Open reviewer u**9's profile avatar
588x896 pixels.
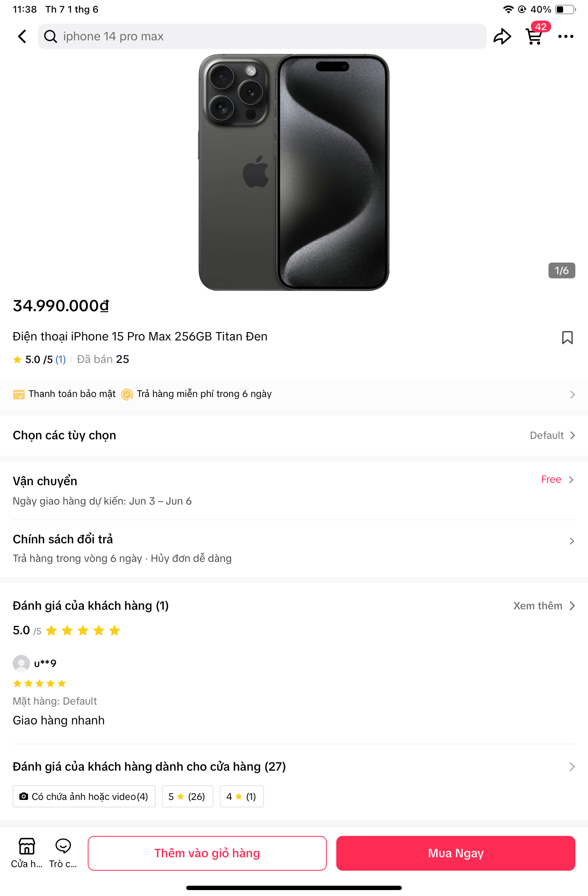click(x=21, y=664)
